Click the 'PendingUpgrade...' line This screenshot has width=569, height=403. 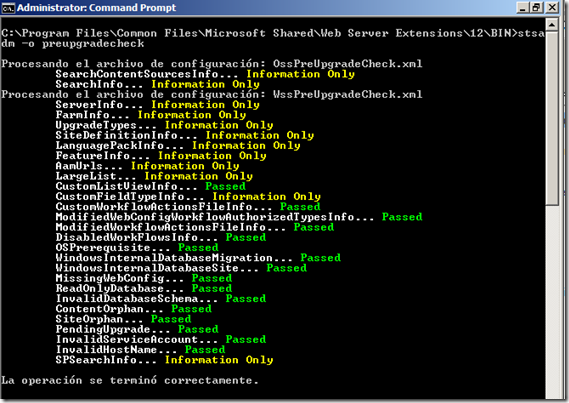point(137,329)
